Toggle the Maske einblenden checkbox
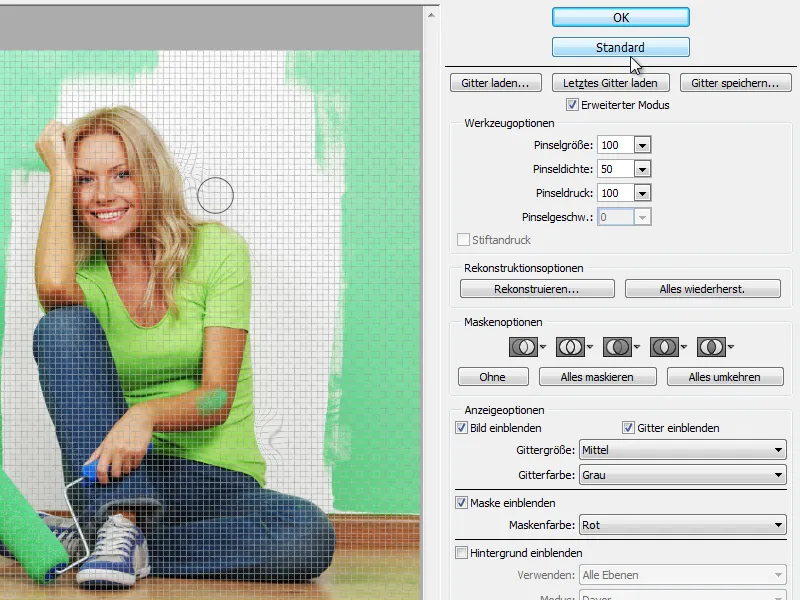Image resolution: width=800 pixels, height=600 pixels. coord(461,503)
